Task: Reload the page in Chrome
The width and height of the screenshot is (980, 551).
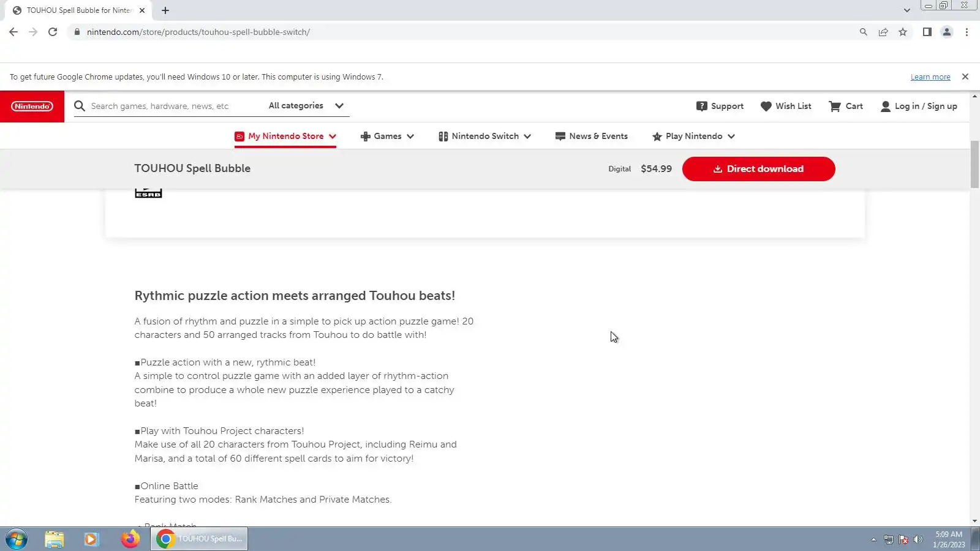Action: click(53, 32)
